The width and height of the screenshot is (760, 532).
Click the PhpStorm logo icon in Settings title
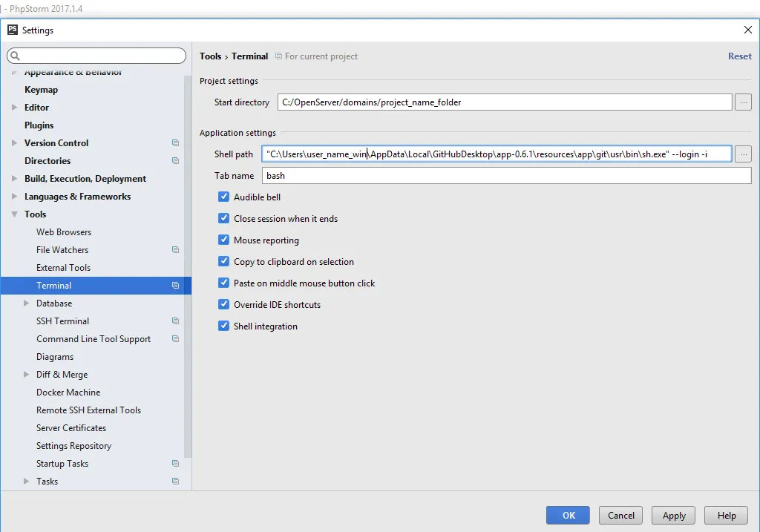click(12, 30)
